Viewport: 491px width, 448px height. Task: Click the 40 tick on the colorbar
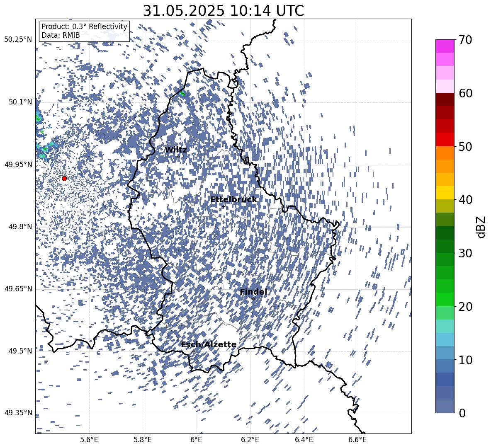(x=465, y=200)
